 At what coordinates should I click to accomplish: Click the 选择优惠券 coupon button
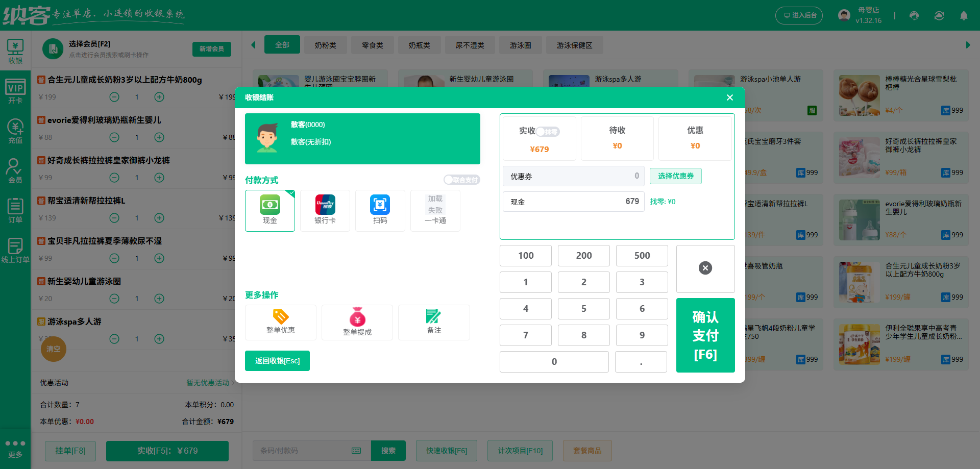[676, 176]
